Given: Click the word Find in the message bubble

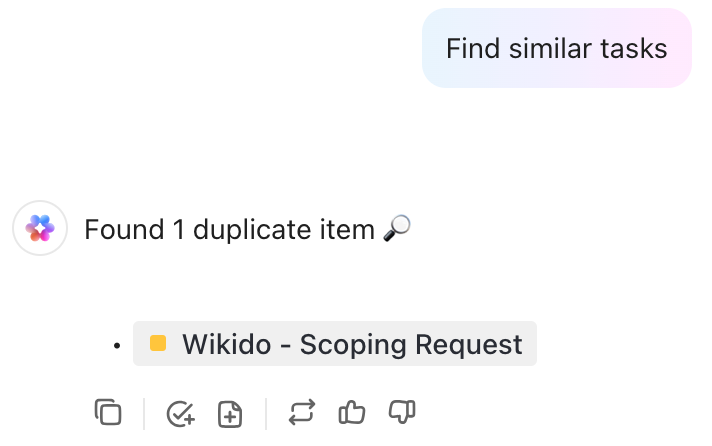Looking at the screenshot, I should 473,48.
